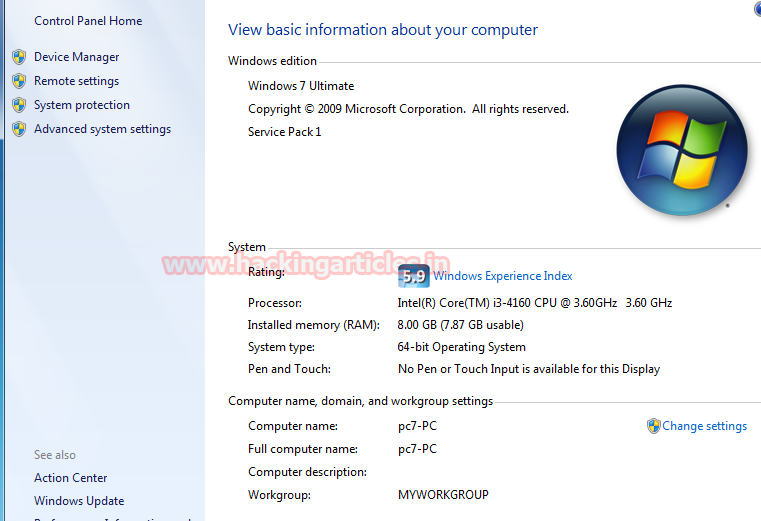Open Device Manager
Screen dimensions: 761x521
point(76,57)
